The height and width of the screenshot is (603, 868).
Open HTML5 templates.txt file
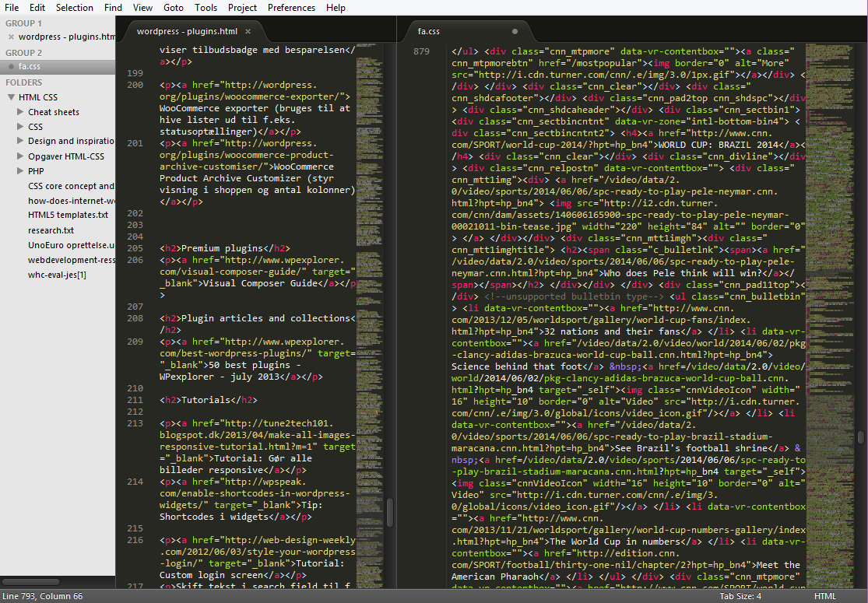pyautogui.click(x=68, y=215)
